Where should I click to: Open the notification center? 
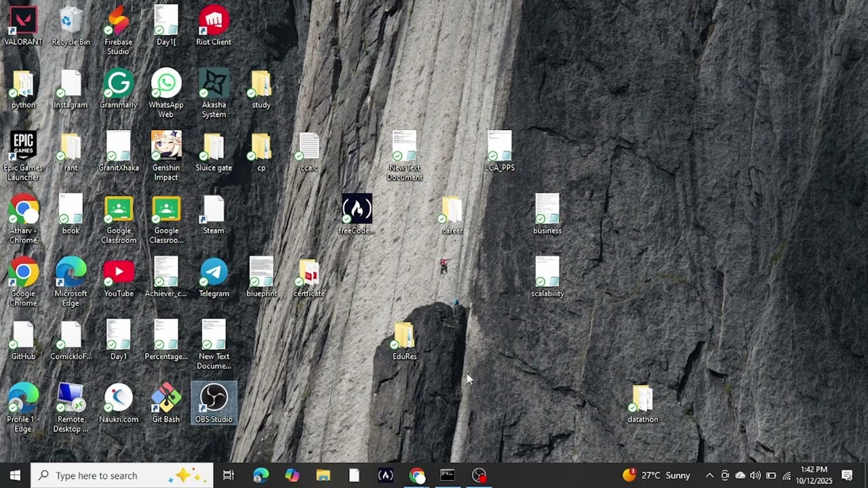click(x=847, y=475)
